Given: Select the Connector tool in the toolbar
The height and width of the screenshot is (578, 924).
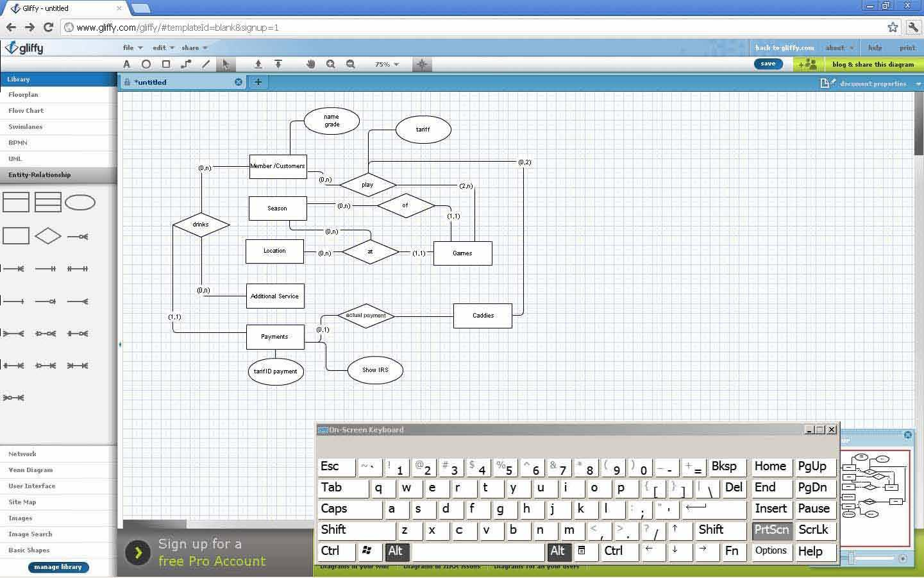Looking at the screenshot, I should [x=186, y=64].
